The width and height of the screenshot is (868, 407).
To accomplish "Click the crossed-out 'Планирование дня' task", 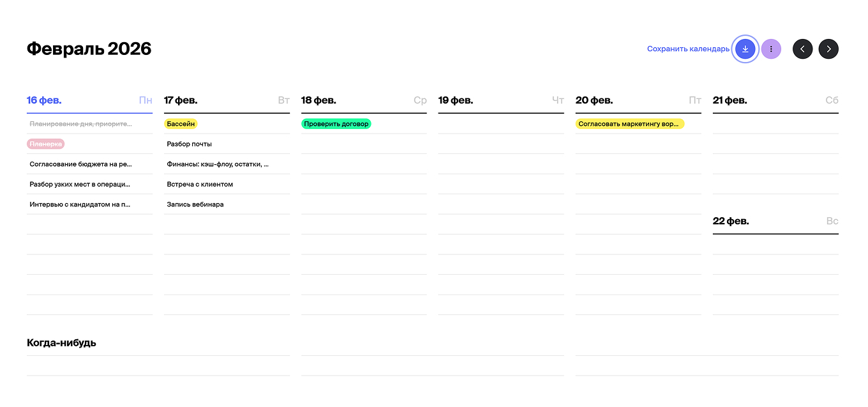I will 80,124.
